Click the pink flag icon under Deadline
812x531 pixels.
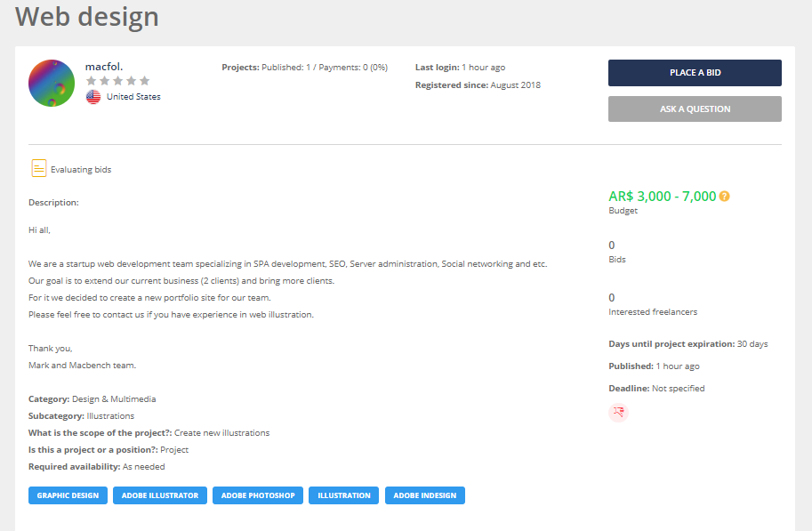coord(618,412)
